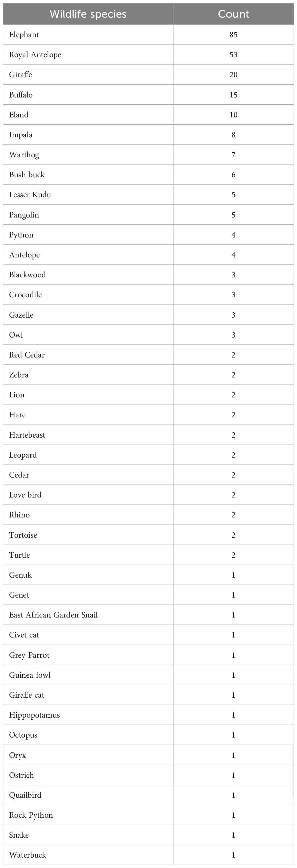Click the Love bird species cell

click(25, 495)
